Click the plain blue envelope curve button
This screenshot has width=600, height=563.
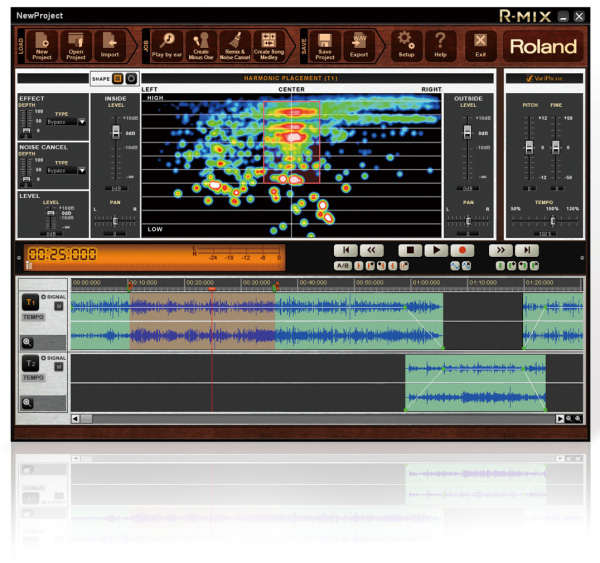click(455, 266)
